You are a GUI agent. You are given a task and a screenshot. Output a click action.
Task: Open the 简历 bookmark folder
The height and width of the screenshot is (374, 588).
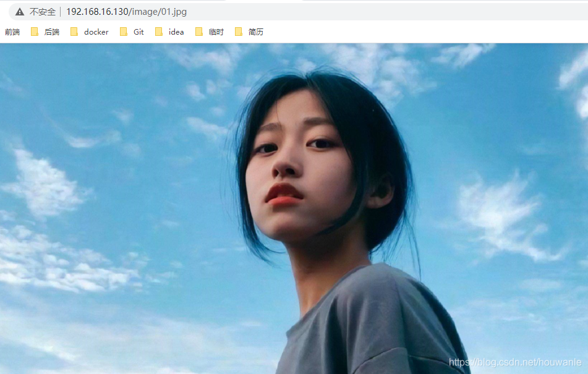pos(249,32)
